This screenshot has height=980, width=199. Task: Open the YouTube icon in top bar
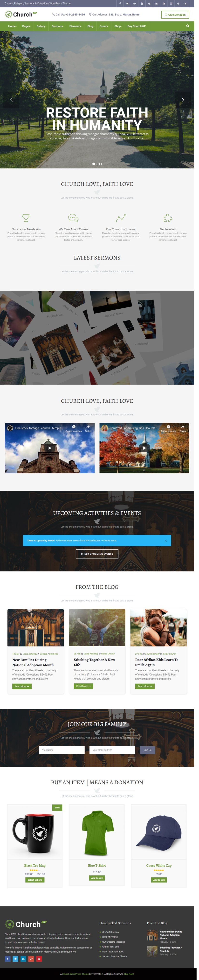(142, 3)
